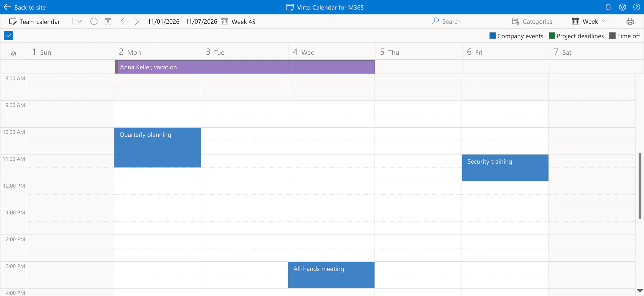Select the 7 Sat day header
Image resolution: width=644 pixels, height=296 pixels.
click(596, 52)
